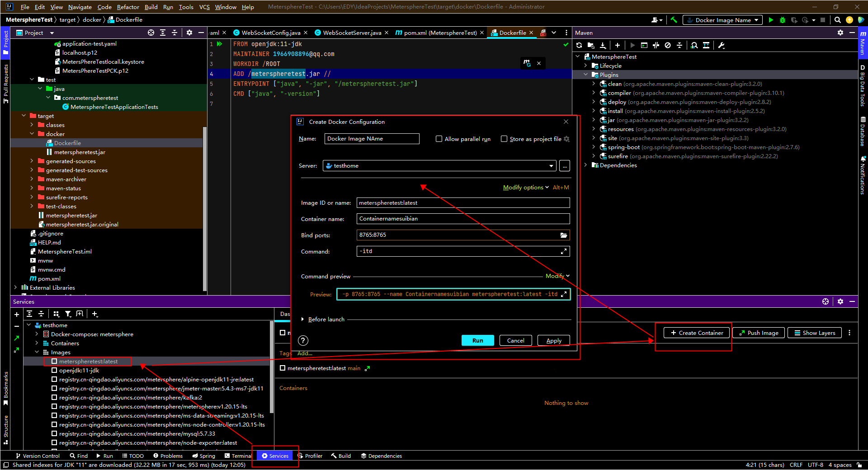Click expand icon in Command field
Screen dimensions: 868x470
(564, 251)
